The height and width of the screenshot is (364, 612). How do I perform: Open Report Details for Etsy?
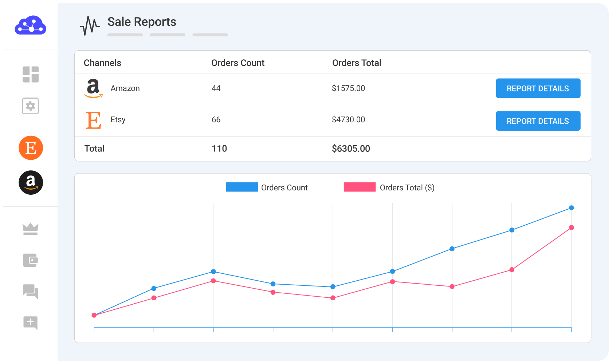[x=538, y=121]
